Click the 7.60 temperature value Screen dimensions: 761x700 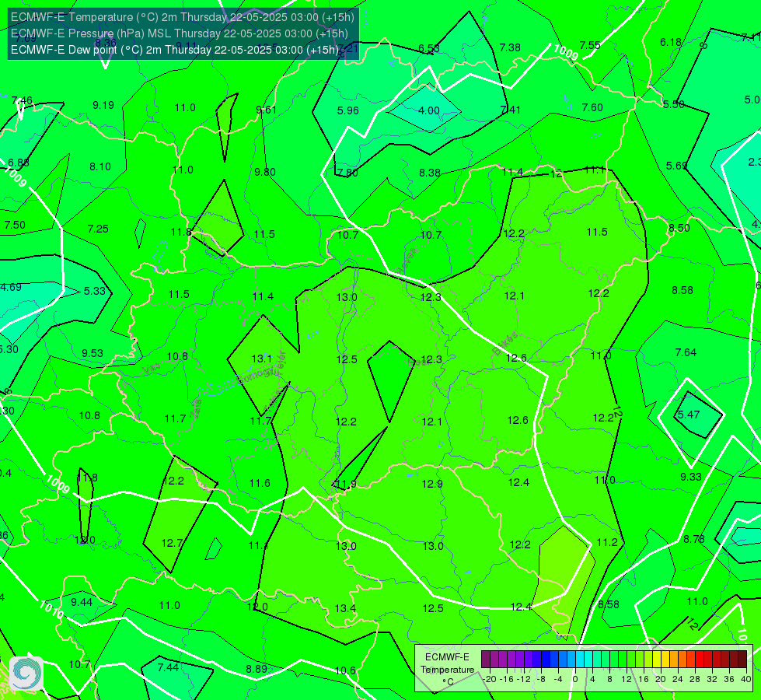[x=592, y=108]
